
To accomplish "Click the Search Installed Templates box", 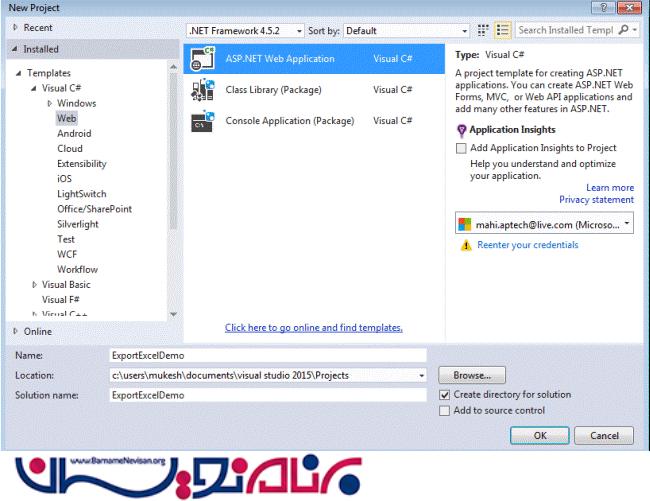I will point(566,30).
